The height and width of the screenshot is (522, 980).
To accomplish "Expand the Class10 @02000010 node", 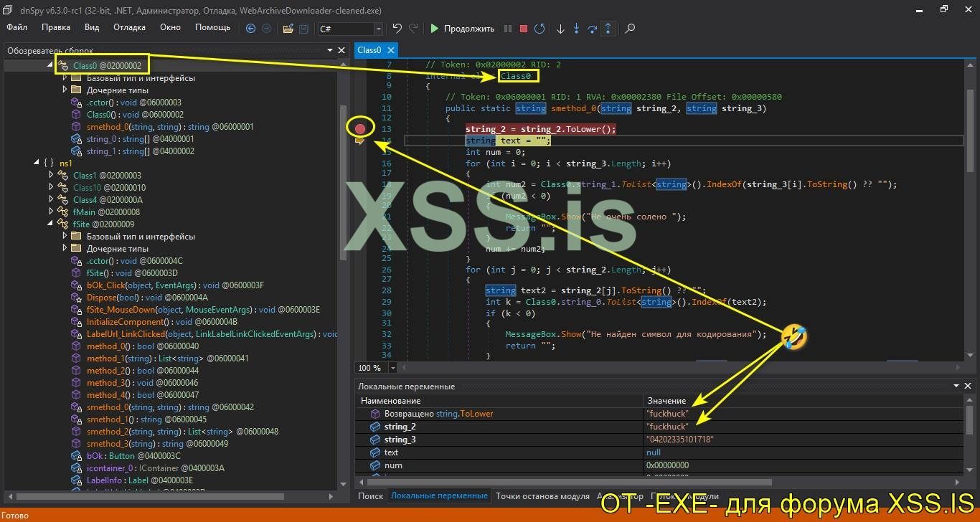I will click(50, 188).
